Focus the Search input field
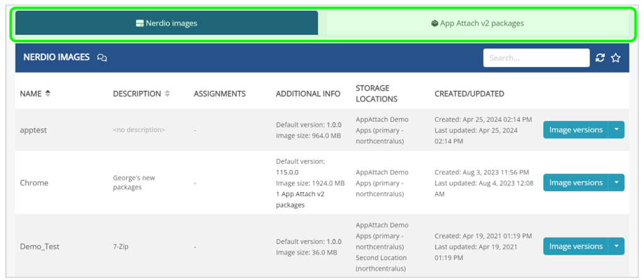This screenshot has width=644, height=280. [x=536, y=58]
